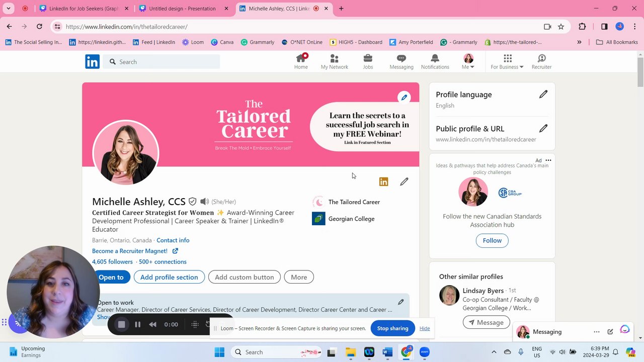Click the LinkedIn logo

tap(92, 62)
